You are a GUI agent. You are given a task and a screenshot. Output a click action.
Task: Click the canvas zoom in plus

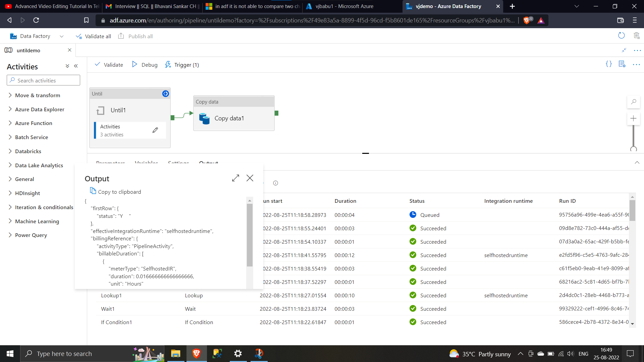pyautogui.click(x=633, y=118)
